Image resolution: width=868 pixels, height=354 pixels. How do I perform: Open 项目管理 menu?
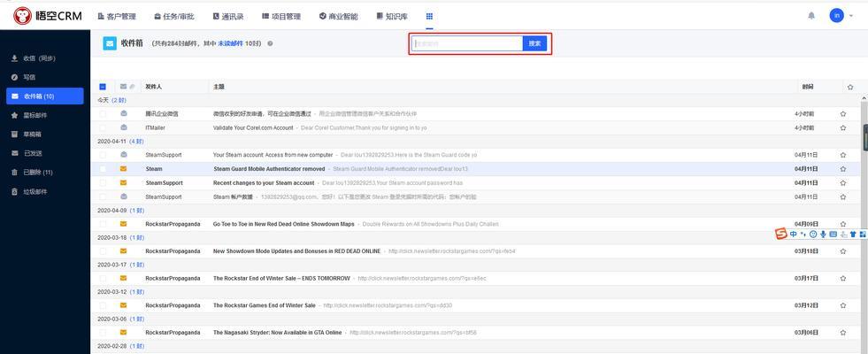[x=281, y=16]
